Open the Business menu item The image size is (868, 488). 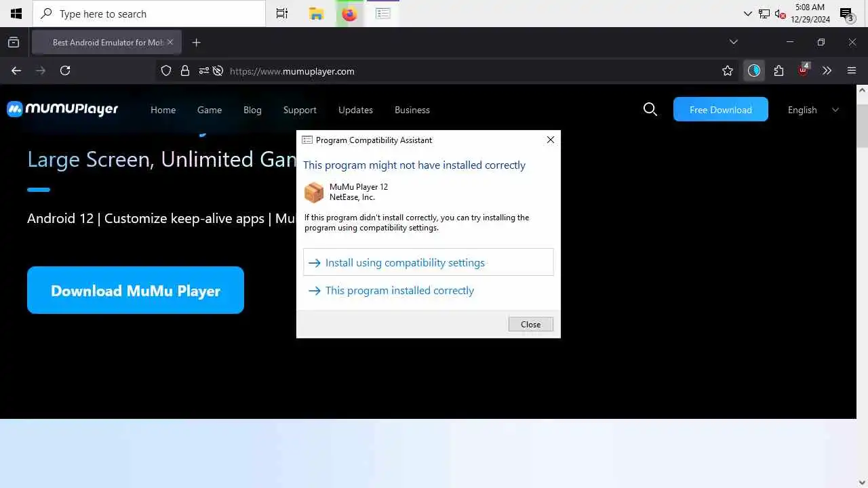pyautogui.click(x=412, y=110)
